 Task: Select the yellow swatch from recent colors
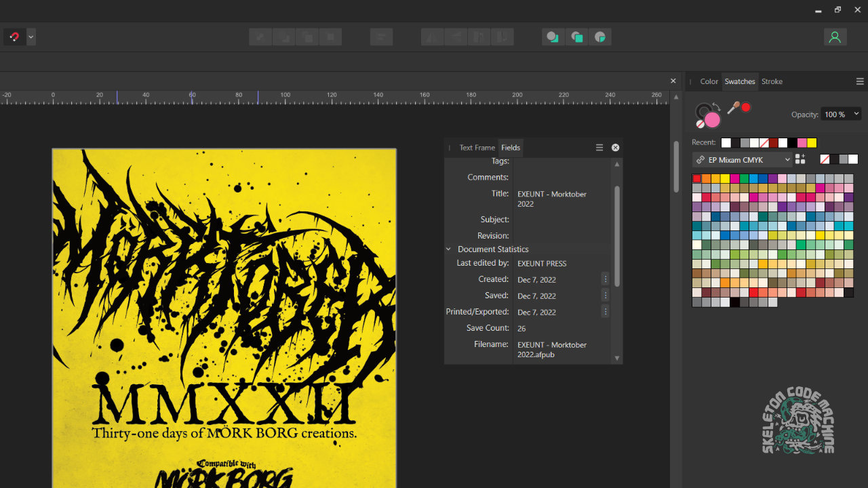pyautogui.click(x=812, y=142)
